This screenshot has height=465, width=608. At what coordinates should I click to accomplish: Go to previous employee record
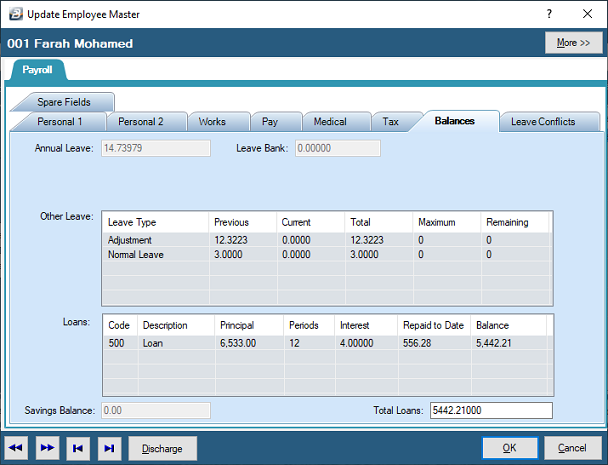(x=16, y=448)
